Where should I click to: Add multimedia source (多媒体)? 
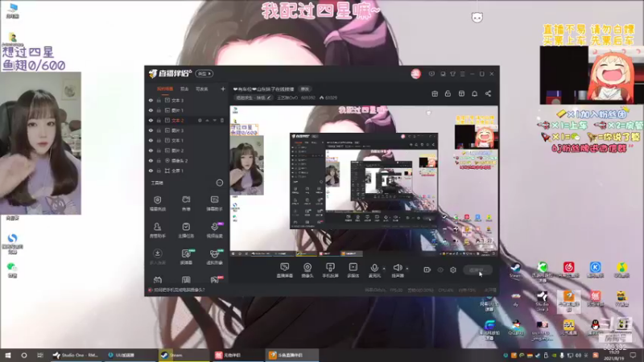pos(353,270)
